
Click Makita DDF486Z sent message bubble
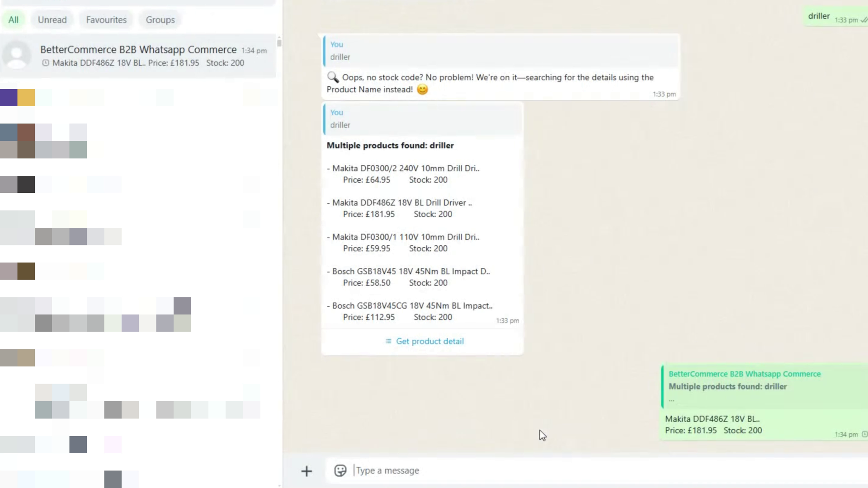pos(723,425)
